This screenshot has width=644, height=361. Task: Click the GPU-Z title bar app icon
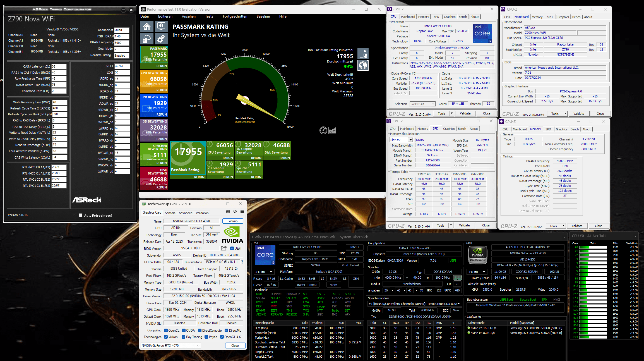pyautogui.click(x=144, y=204)
